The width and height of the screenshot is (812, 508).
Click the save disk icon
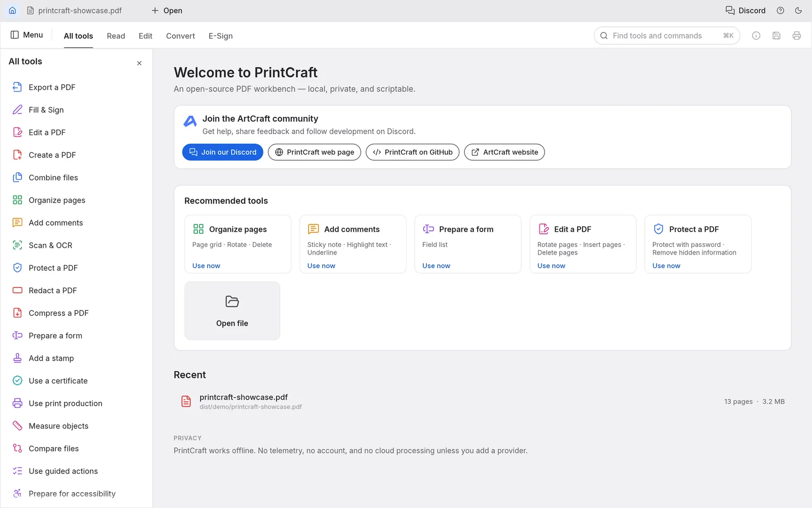[x=776, y=36]
